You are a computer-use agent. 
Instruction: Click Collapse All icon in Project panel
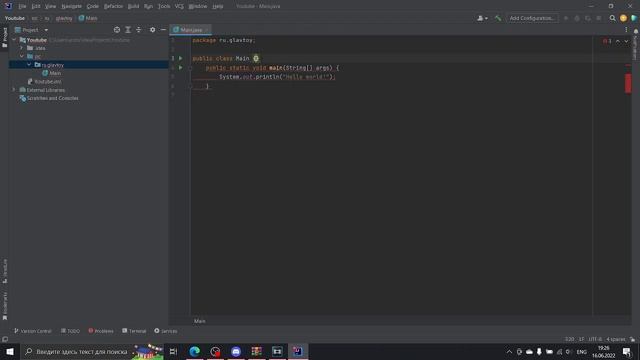[139, 30]
